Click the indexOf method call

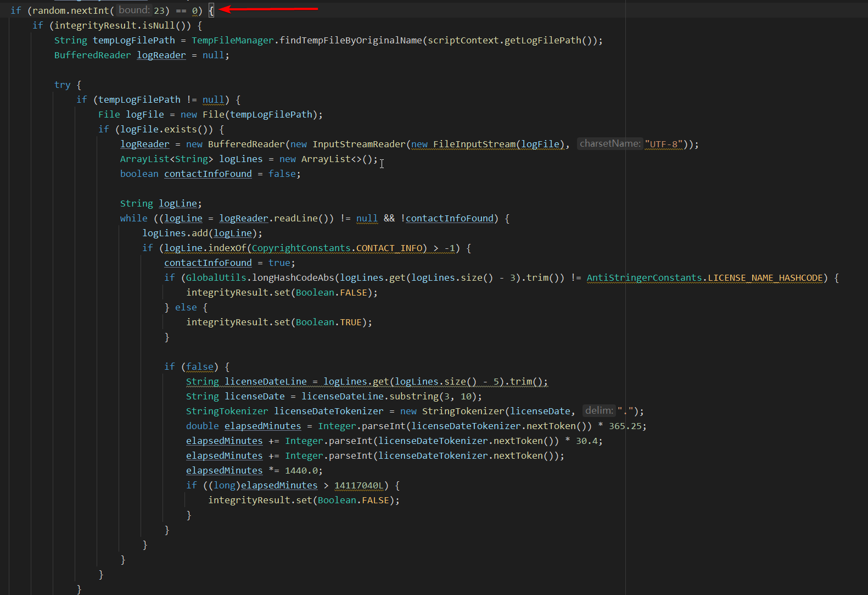227,248
